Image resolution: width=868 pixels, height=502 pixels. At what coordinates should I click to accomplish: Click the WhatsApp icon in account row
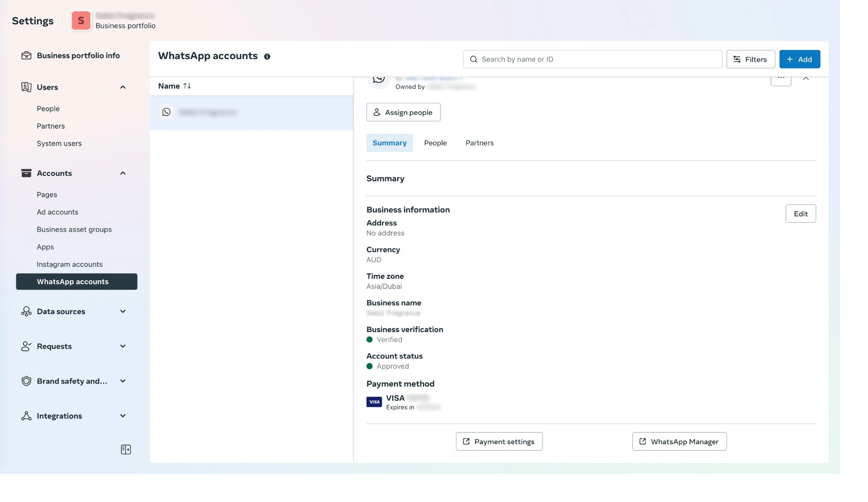[x=166, y=112]
